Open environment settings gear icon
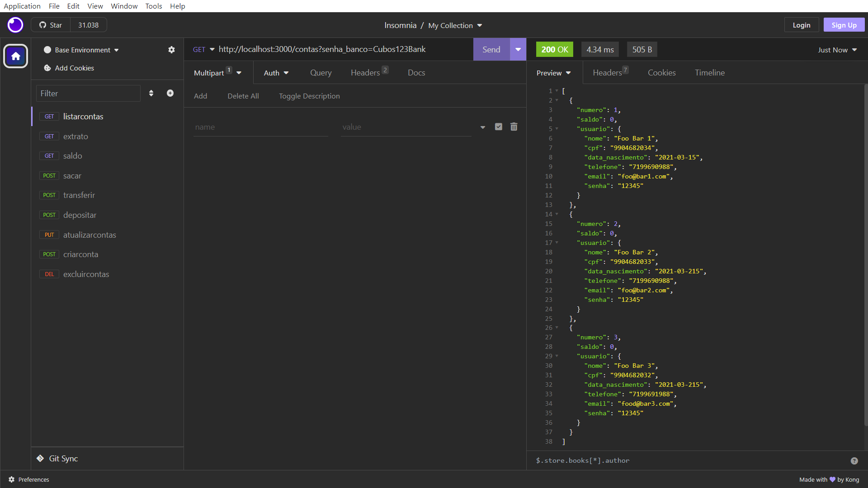The image size is (868, 488). click(x=171, y=50)
